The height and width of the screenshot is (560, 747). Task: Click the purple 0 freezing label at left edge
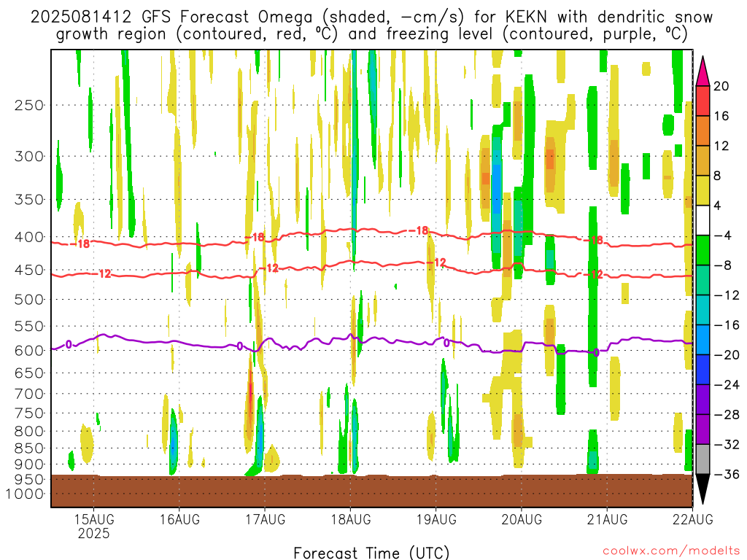(x=69, y=344)
